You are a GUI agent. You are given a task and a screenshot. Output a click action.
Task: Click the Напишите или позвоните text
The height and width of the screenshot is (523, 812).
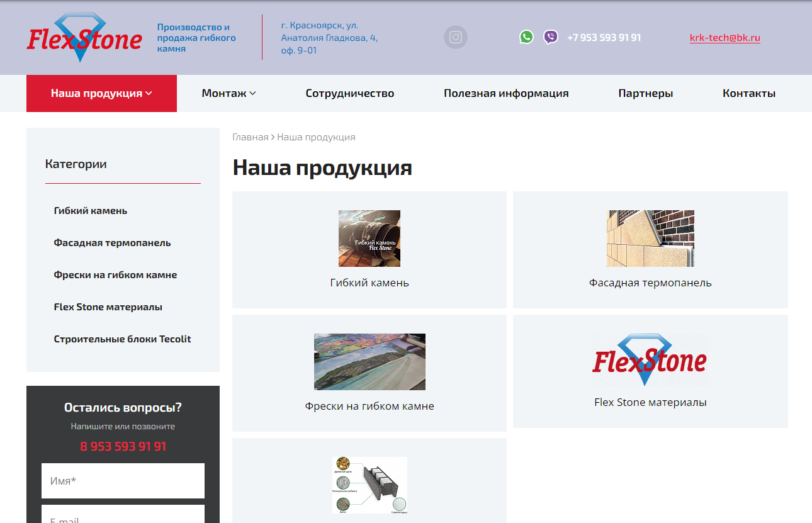tap(123, 427)
